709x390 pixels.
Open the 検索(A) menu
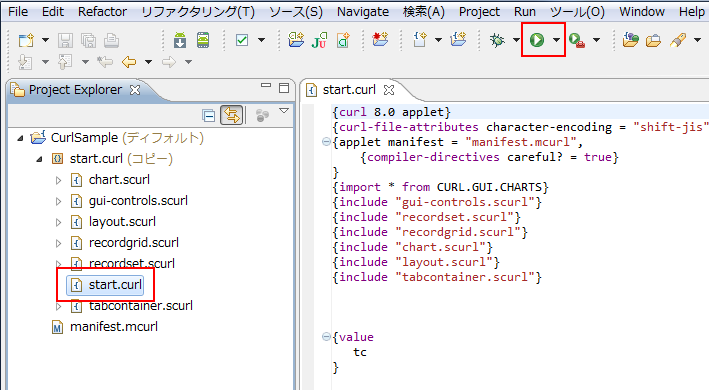coord(424,12)
